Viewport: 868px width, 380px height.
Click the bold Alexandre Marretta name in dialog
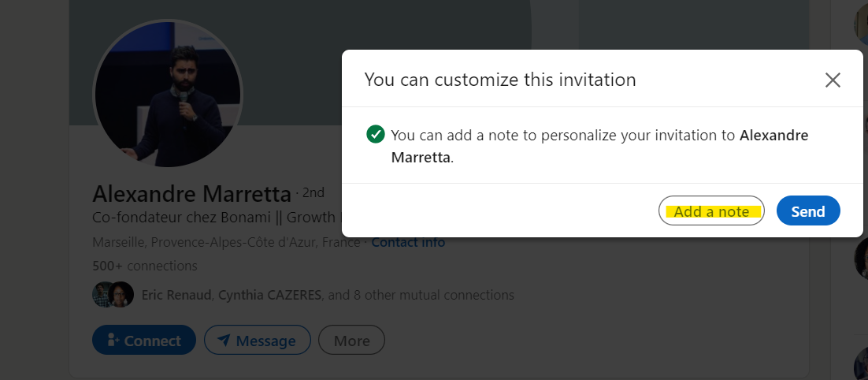point(773,135)
